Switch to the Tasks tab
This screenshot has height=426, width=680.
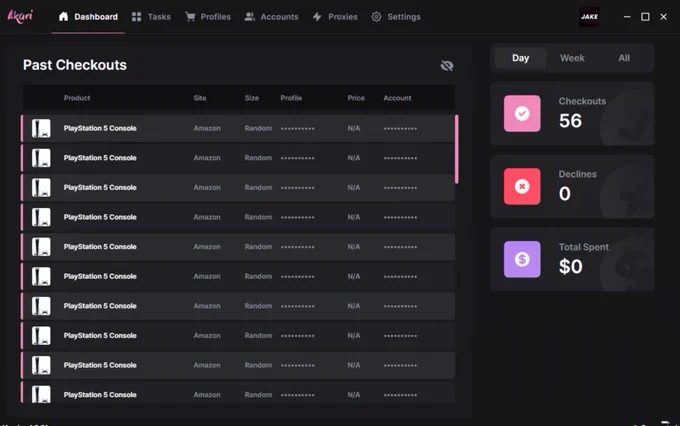point(151,17)
